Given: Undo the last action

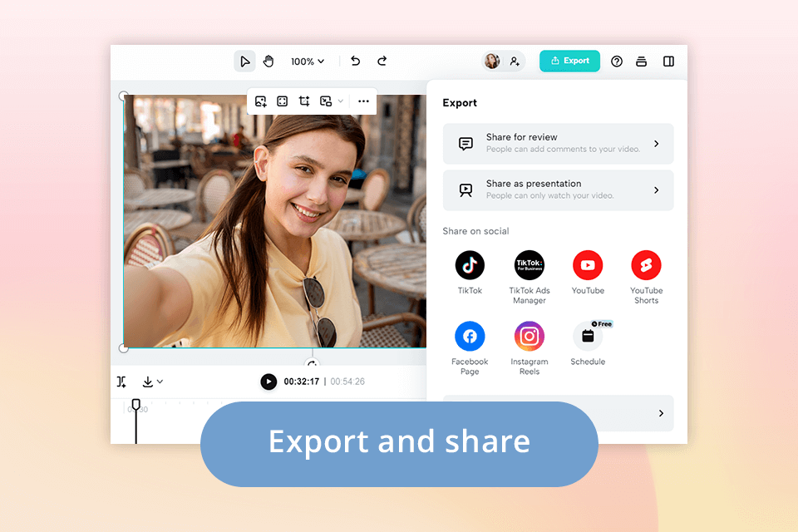Looking at the screenshot, I should coord(355,61).
